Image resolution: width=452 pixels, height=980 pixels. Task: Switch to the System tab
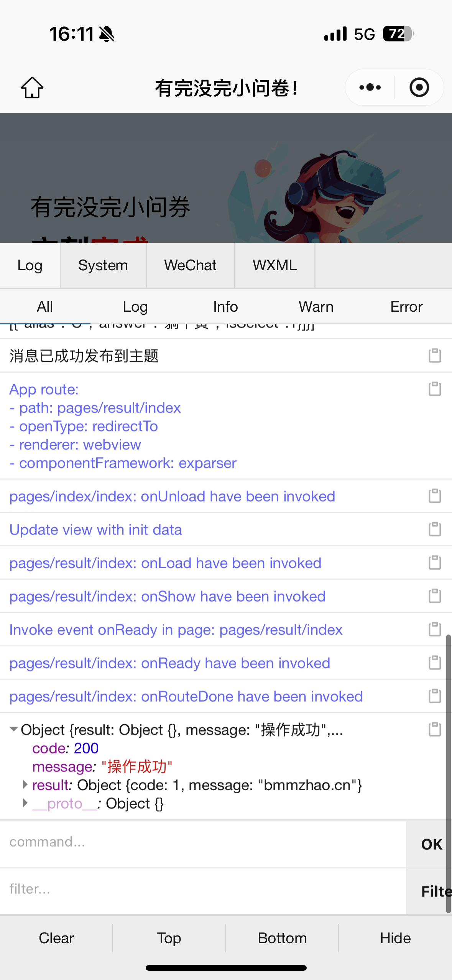coord(103,265)
